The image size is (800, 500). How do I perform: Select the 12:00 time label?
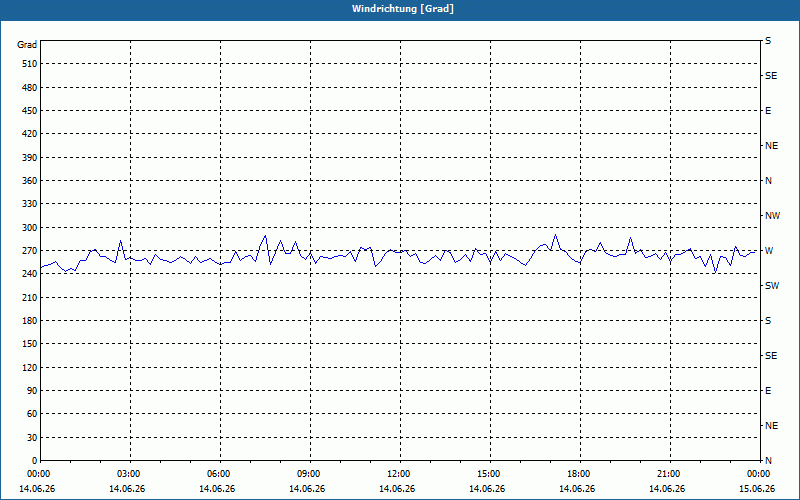pos(398,474)
